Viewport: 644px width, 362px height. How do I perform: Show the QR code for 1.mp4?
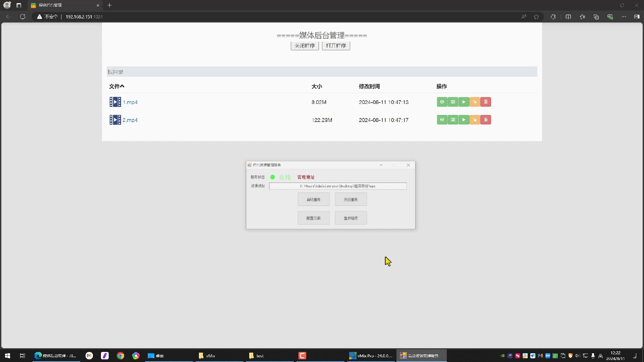453,102
